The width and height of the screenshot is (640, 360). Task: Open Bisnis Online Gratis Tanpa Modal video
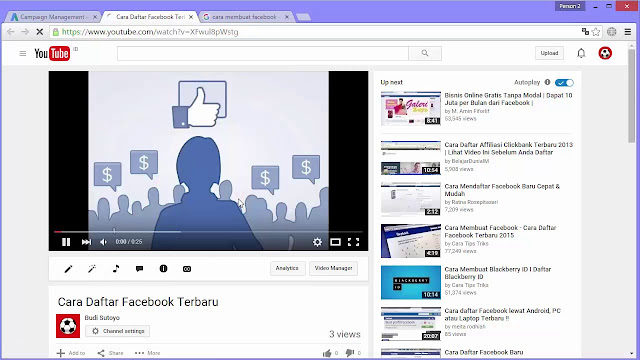coord(508,99)
